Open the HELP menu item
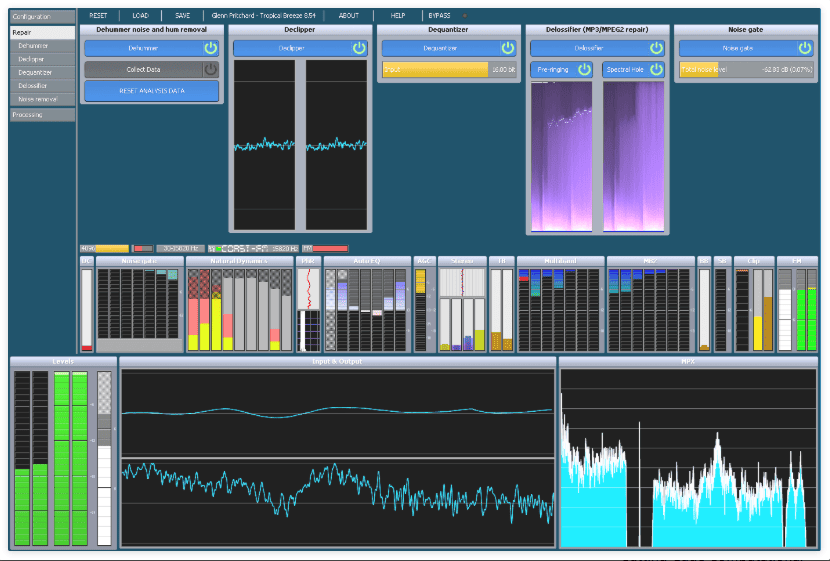The height and width of the screenshot is (561, 830). 398,16
